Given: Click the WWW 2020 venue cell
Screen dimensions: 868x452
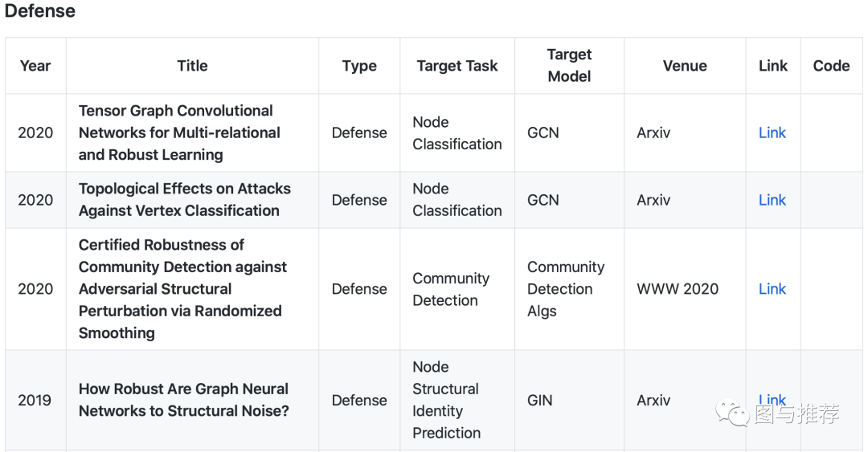Looking at the screenshot, I should (x=678, y=289).
